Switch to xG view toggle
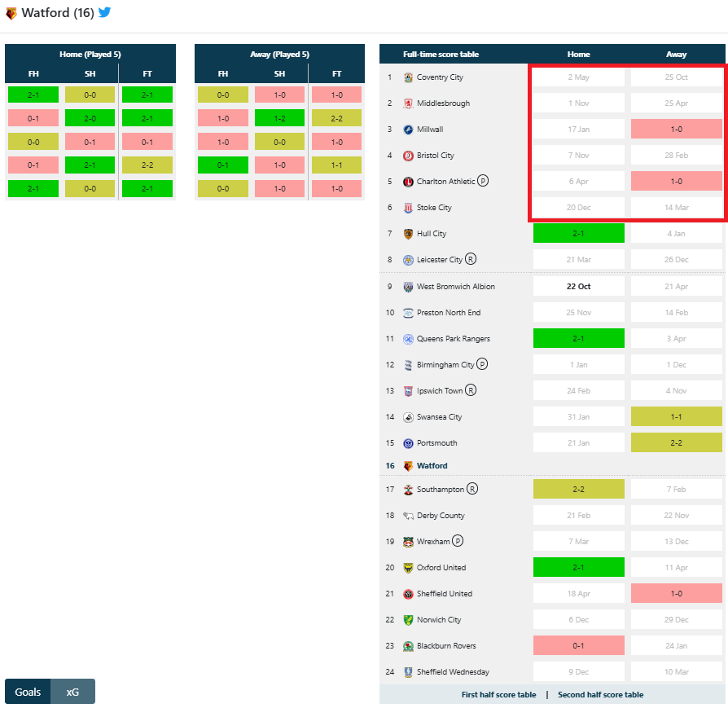Screen dimensions: 728x708 (x=72, y=692)
